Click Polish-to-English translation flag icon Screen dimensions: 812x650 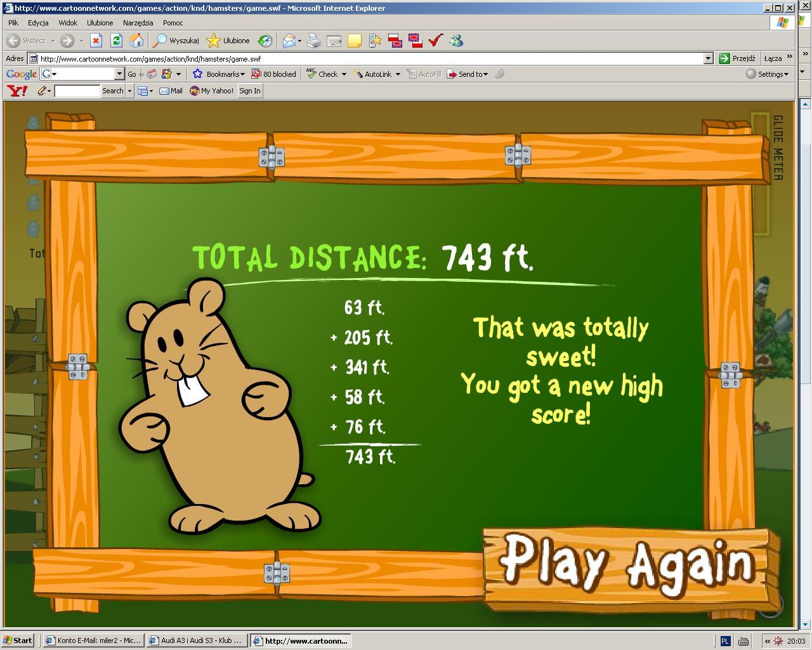[x=395, y=41]
